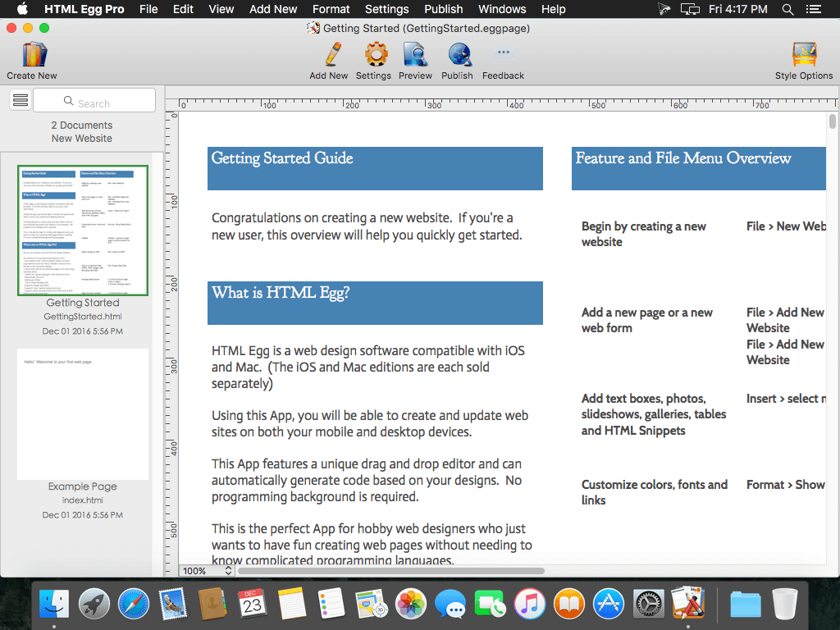Open the Add New menu

tap(273, 9)
